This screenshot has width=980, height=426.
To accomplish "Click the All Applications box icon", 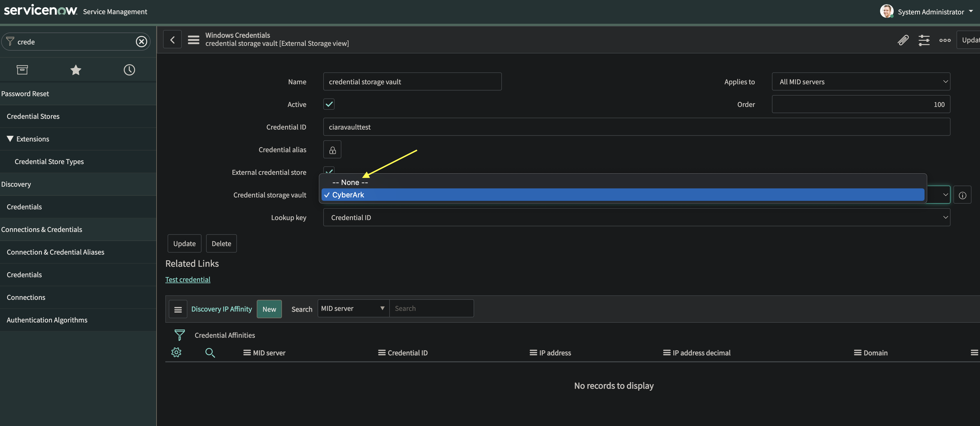I will [x=22, y=70].
